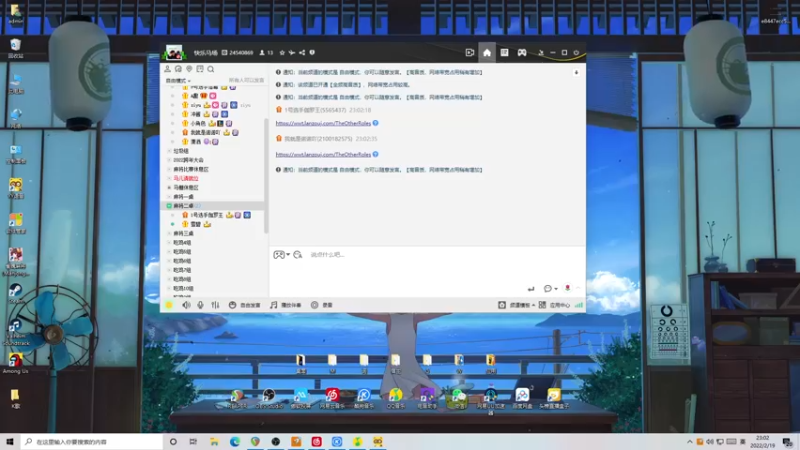The image size is (800, 450).
Task: Open the video live icon in the header
Action: click(470, 53)
